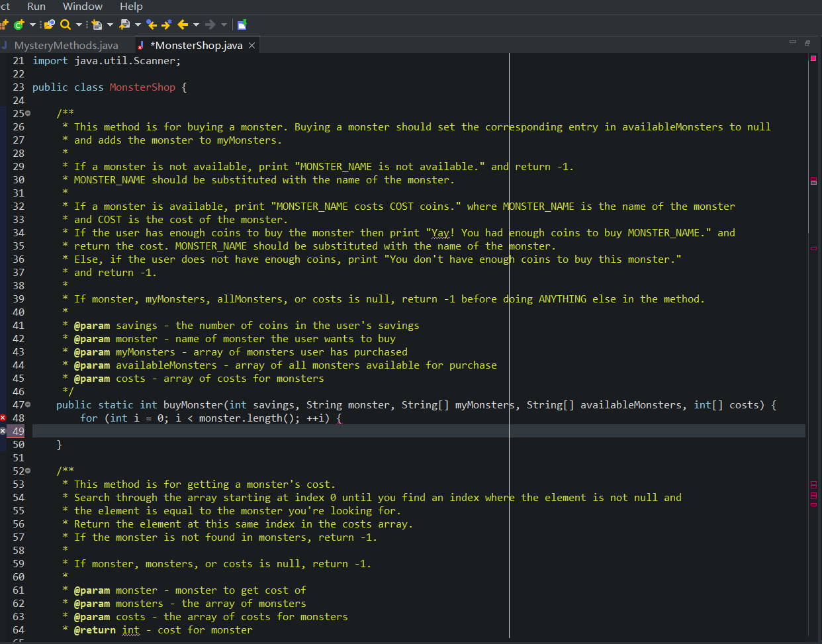
Task: Click 'java.util.Scanner' in the import line
Action: 124,60
